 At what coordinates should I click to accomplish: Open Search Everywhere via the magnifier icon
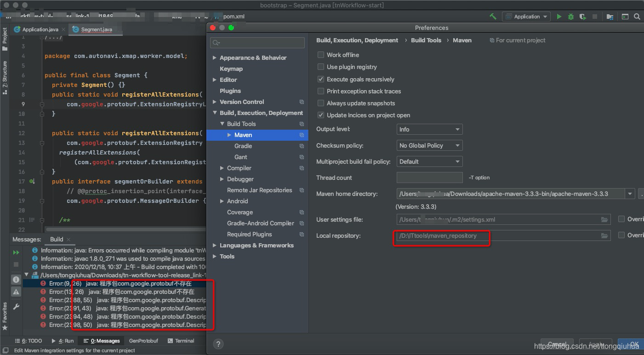(637, 16)
